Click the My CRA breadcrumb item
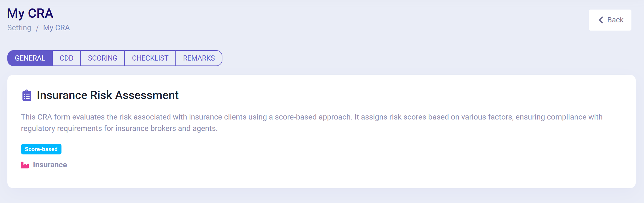644x203 pixels. tap(57, 28)
